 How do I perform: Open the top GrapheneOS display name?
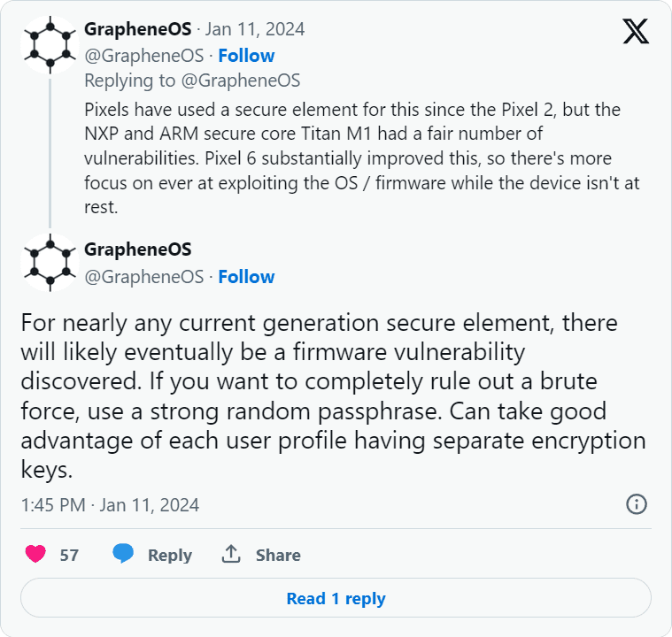137,29
